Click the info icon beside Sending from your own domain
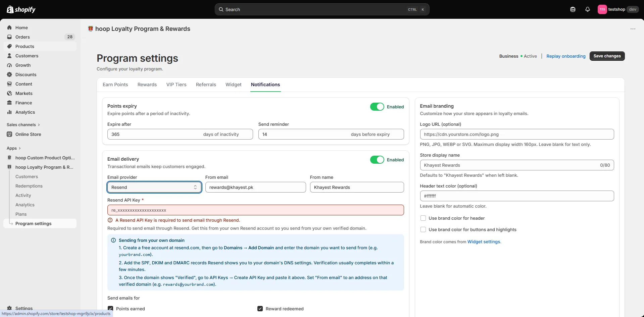 pos(113,240)
